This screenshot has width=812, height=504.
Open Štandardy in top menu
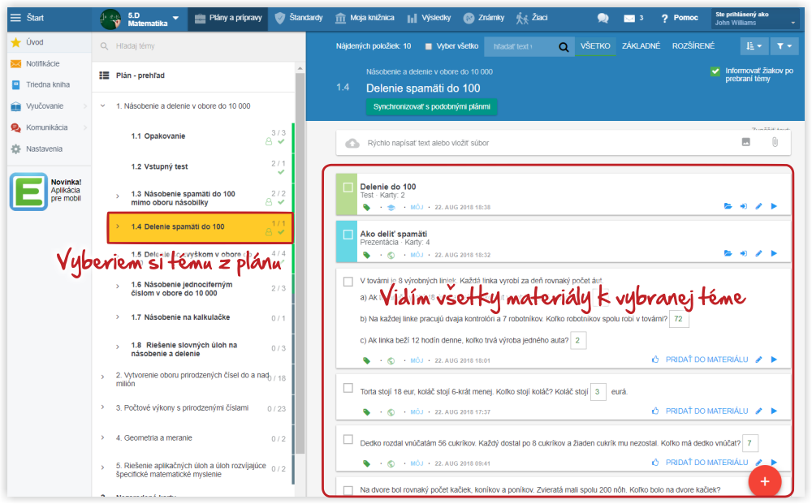298,18
